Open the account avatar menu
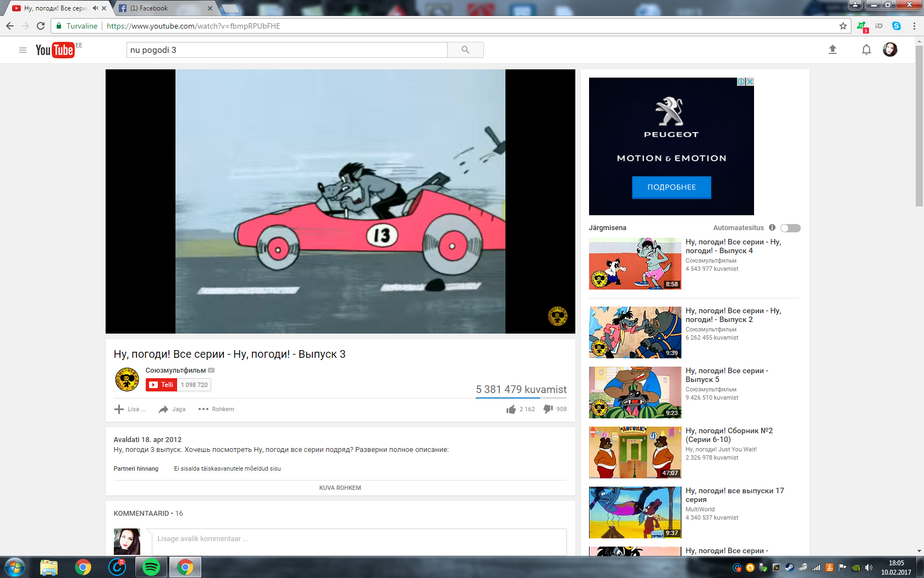 pyautogui.click(x=890, y=50)
